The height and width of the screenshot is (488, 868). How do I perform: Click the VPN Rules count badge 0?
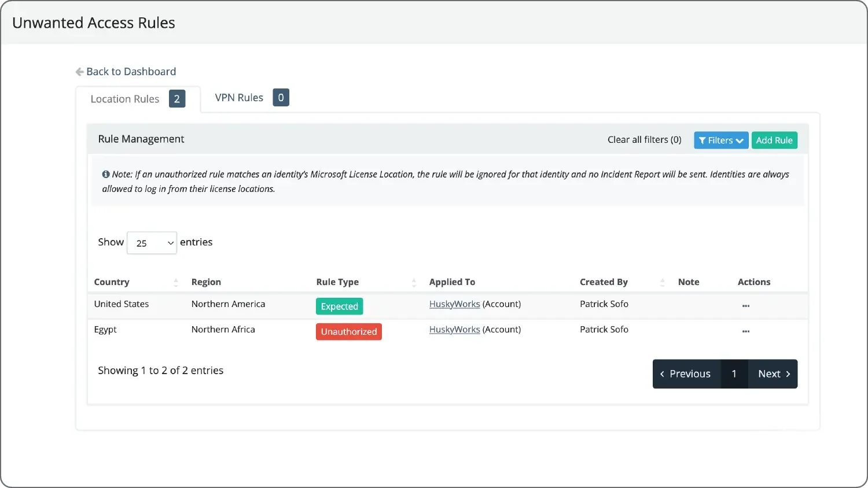(281, 98)
